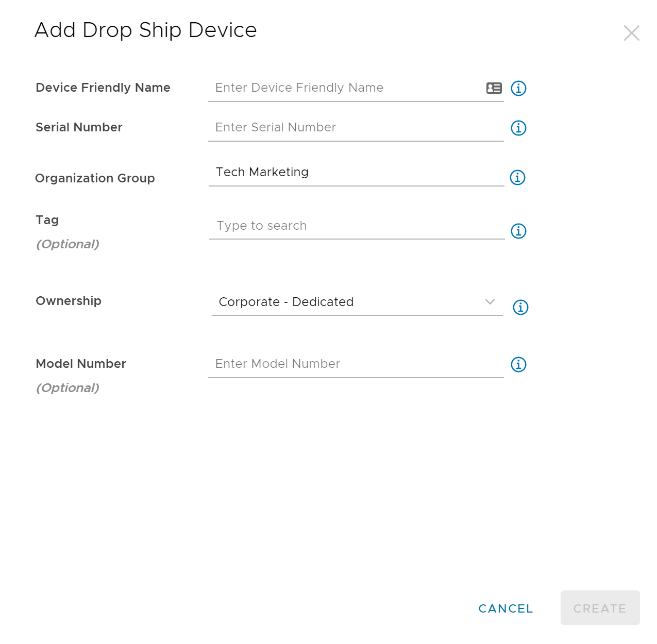Click the X icon to dismiss the dialog
The image size is (657, 644).
coord(631,32)
